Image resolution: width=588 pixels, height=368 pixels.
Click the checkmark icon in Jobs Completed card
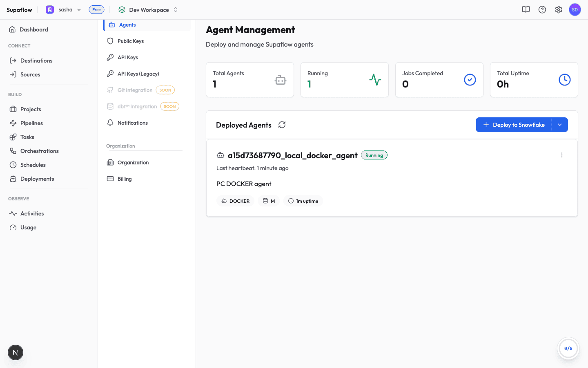coord(470,80)
